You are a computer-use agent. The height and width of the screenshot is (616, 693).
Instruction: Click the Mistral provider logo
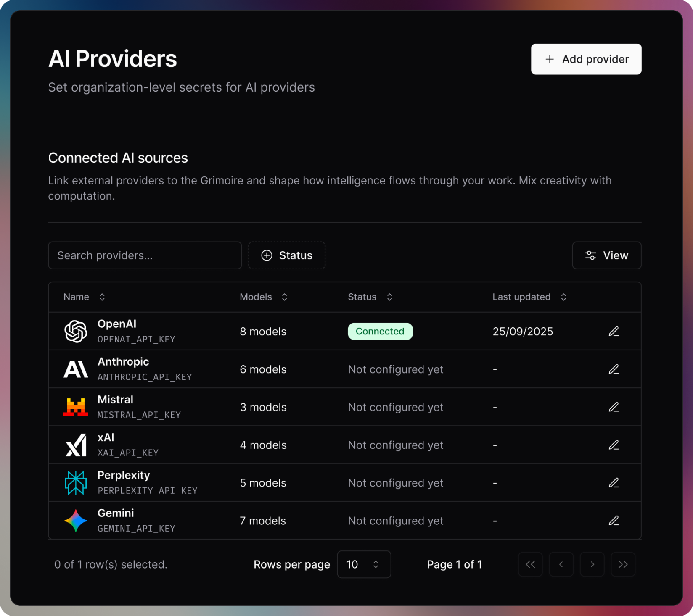[76, 407]
